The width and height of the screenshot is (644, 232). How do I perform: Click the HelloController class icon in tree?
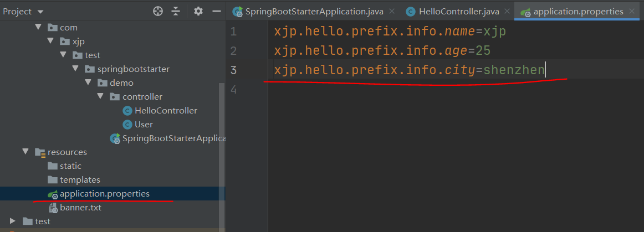127,111
